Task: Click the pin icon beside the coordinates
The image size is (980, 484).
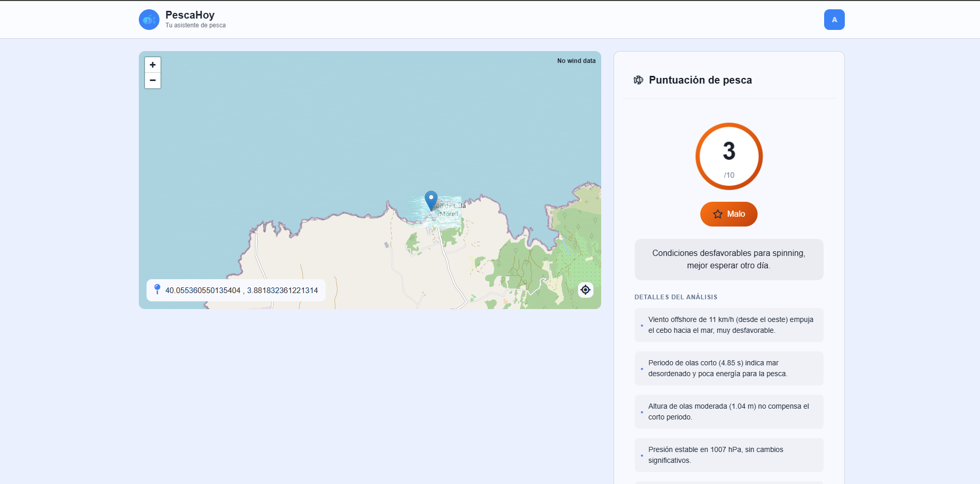Action: pyautogui.click(x=157, y=289)
